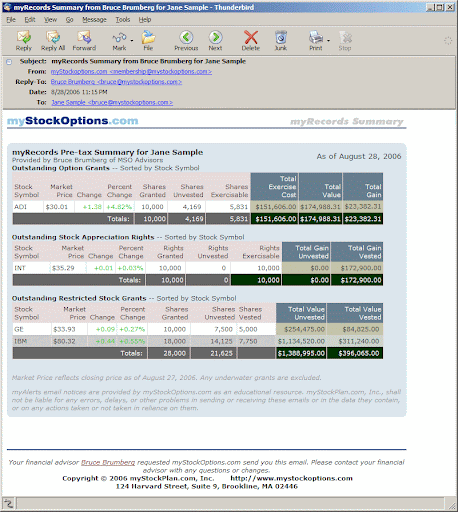Click the GE stock symbol cell
The width and height of the screenshot is (458, 512).
32,329
